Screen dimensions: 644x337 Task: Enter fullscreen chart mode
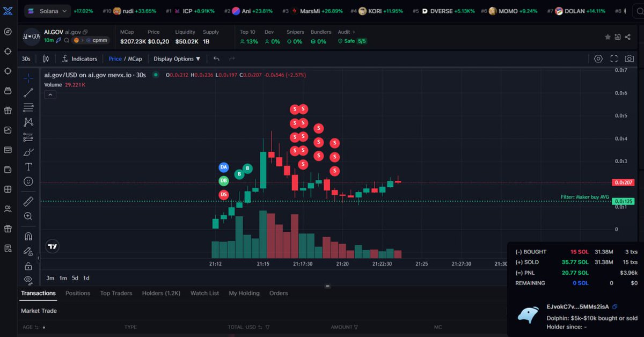pos(614,58)
